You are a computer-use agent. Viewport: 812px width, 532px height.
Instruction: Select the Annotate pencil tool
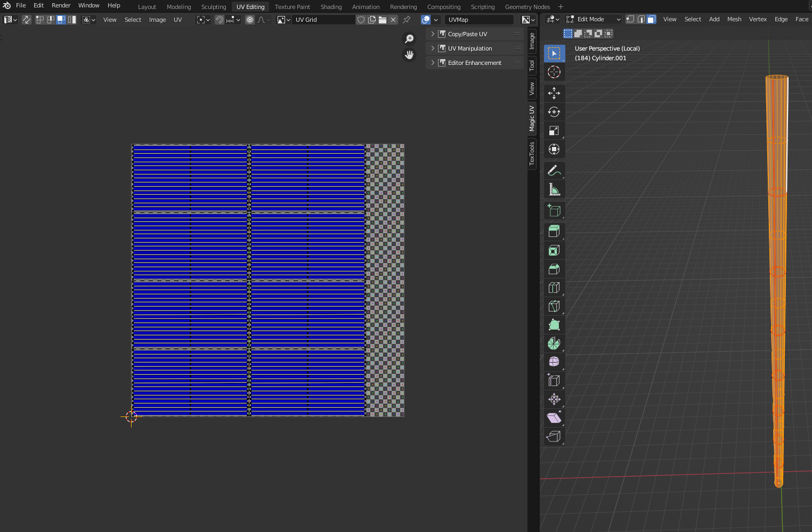point(554,170)
